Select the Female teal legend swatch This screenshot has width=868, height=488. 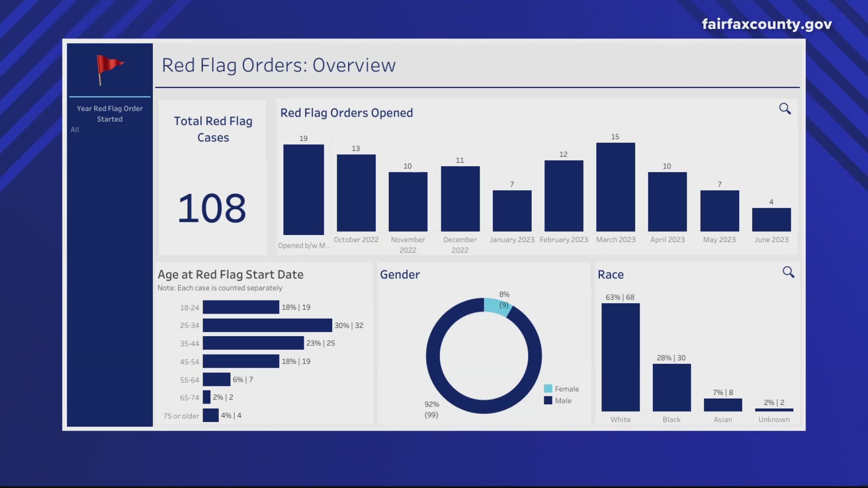click(x=548, y=389)
